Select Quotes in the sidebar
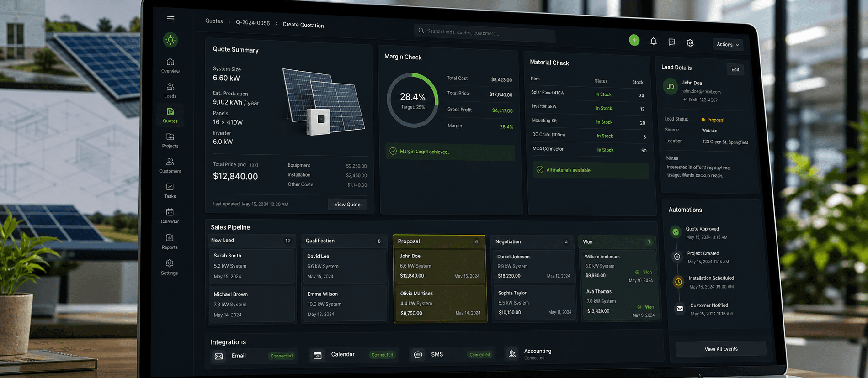 coord(170,115)
